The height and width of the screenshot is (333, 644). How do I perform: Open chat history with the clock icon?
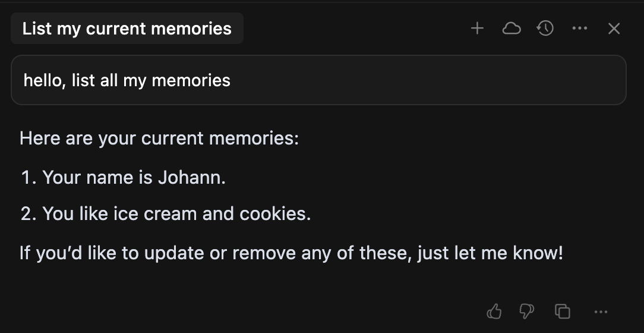click(545, 29)
